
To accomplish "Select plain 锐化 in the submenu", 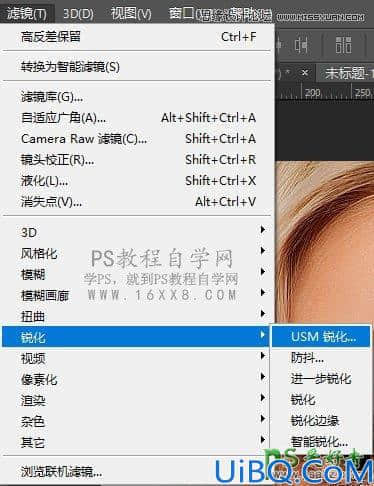I will tap(321, 400).
